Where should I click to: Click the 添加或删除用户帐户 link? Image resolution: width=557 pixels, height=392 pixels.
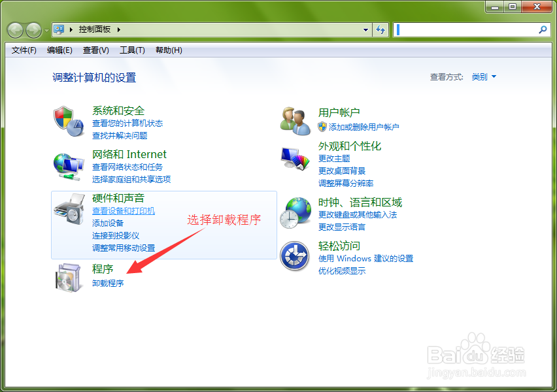(x=363, y=127)
